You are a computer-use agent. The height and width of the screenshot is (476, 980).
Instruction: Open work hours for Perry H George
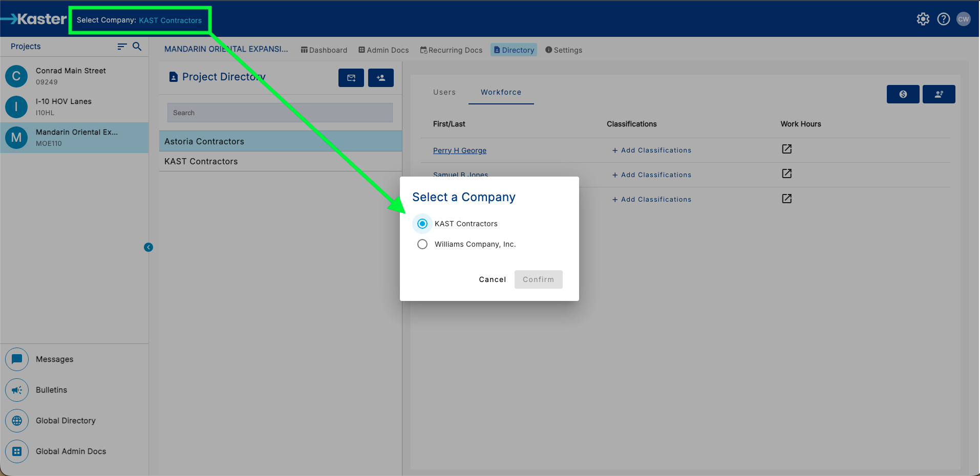point(786,149)
